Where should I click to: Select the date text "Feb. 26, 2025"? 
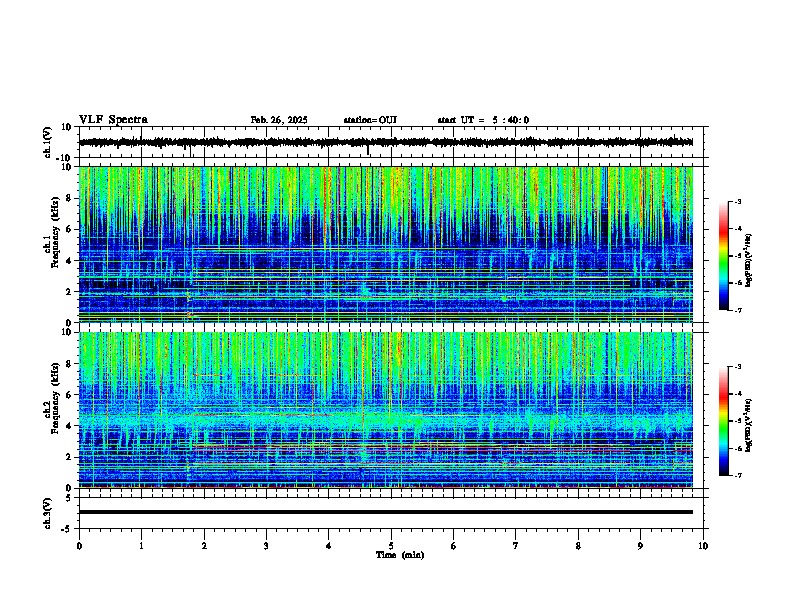coord(279,120)
